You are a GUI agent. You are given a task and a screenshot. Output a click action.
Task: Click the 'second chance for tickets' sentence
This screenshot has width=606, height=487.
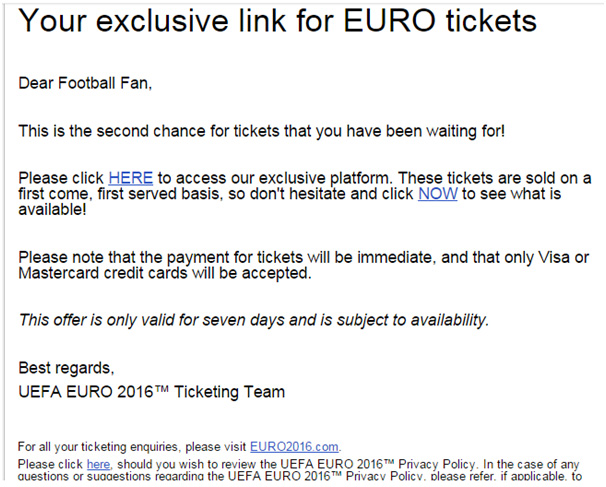coord(262,131)
